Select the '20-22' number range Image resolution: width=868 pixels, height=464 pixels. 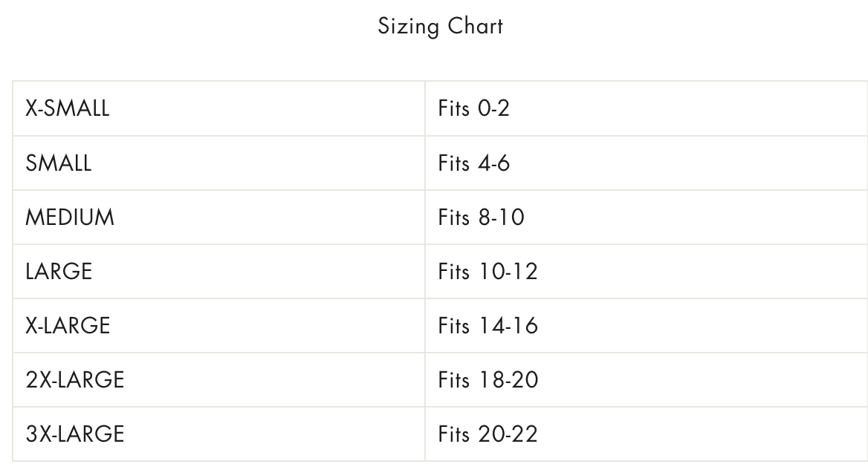click(x=508, y=434)
